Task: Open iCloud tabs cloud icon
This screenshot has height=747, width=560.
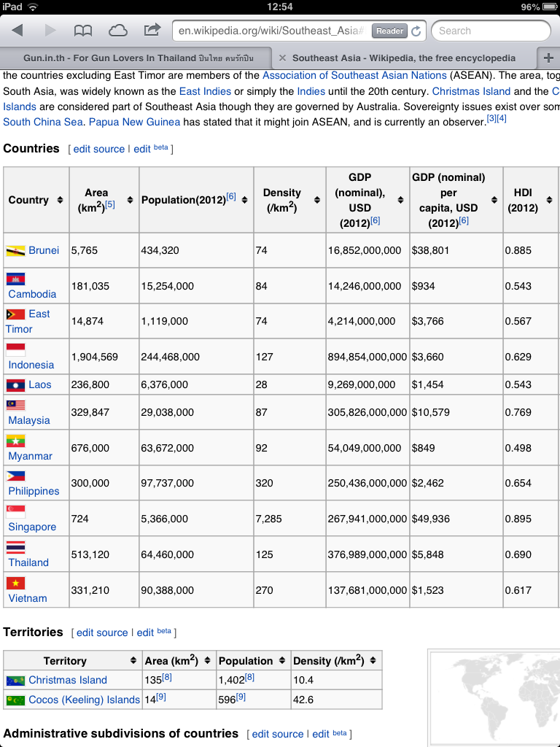Action: 117,31
